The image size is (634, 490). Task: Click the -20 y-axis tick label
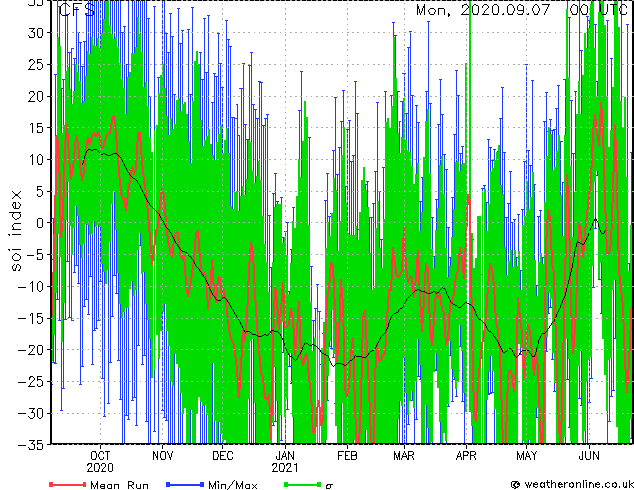point(30,350)
